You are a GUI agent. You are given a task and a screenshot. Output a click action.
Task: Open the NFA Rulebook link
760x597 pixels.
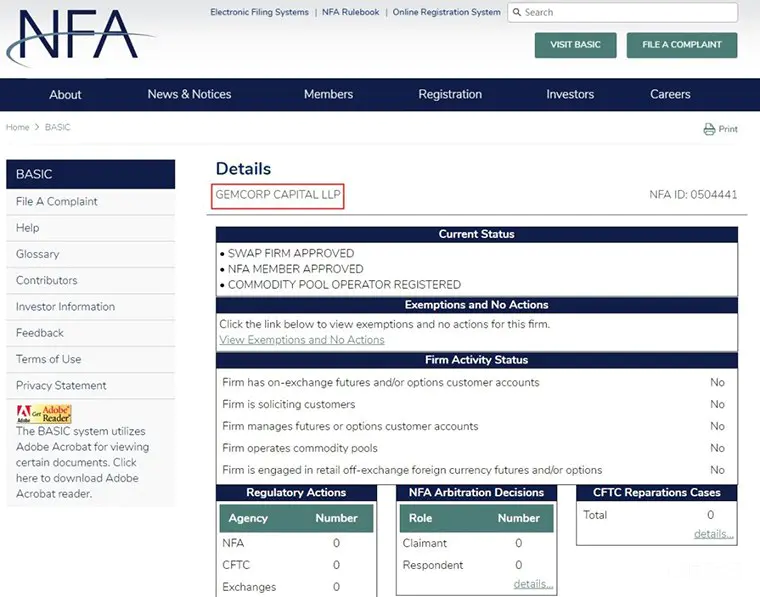tap(350, 12)
